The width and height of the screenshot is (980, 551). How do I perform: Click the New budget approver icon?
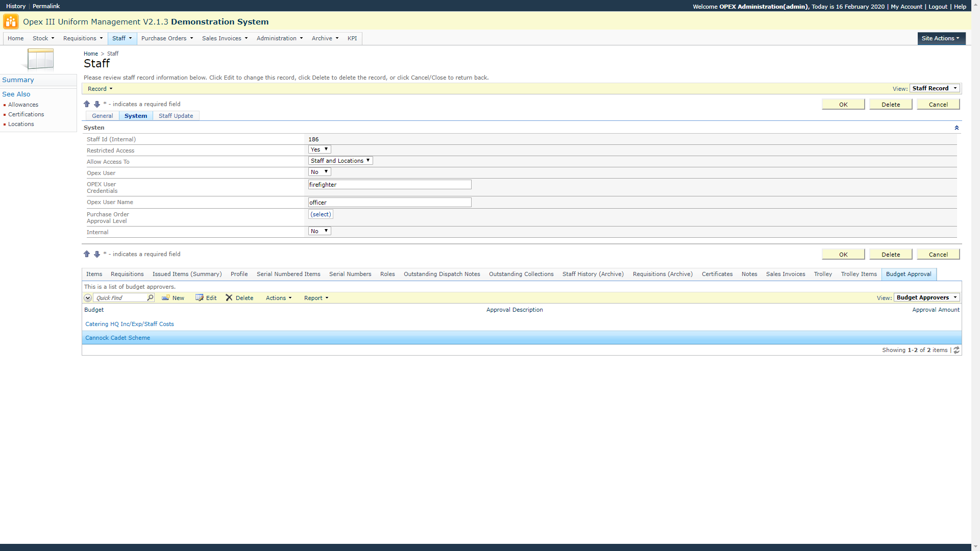pyautogui.click(x=165, y=297)
